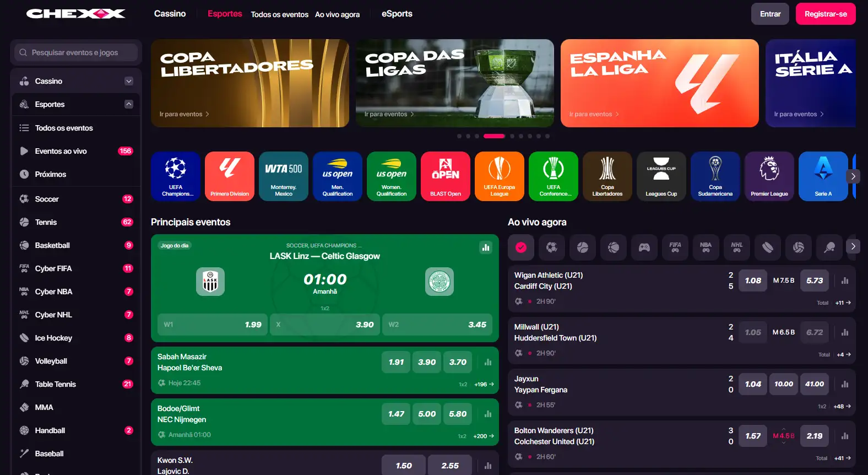Select the Primera Division league tile

(x=229, y=176)
